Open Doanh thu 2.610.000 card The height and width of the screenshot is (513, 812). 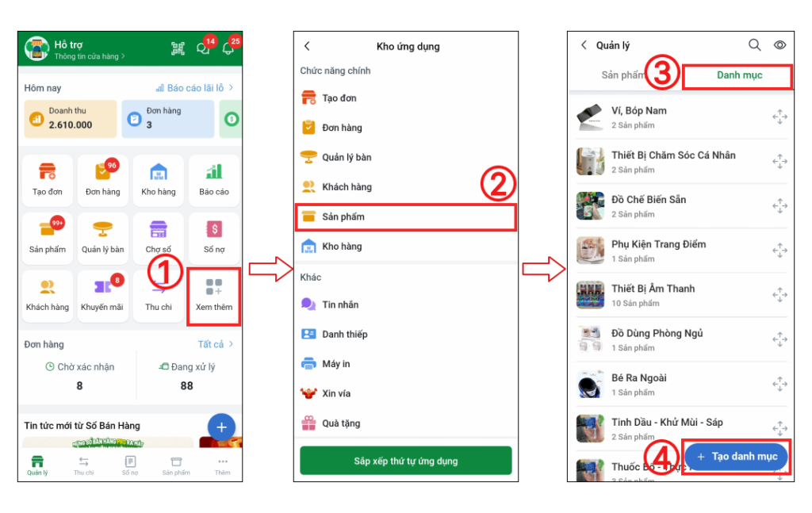pos(71,119)
